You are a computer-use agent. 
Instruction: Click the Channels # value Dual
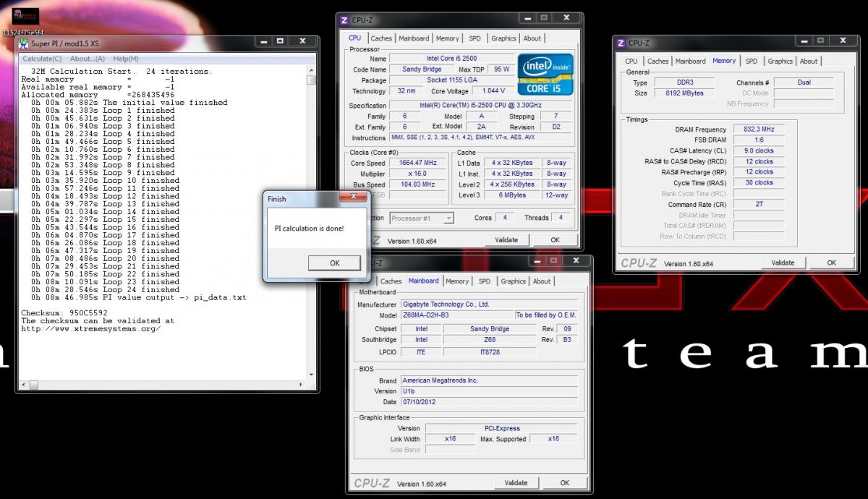pyautogui.click(x=804, y=82)
